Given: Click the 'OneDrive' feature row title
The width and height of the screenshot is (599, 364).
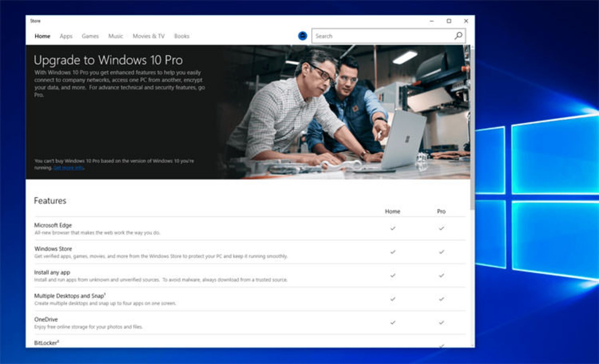Looking at the screenshot, I should tap(46, 319).
